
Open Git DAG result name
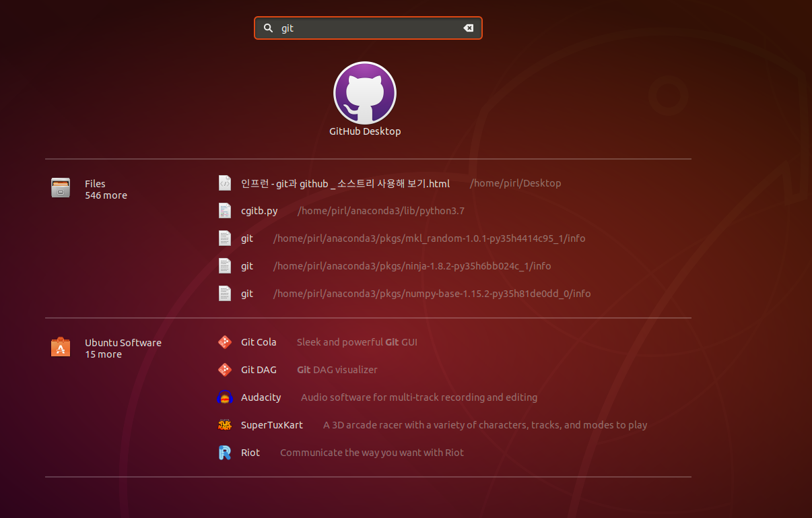(259, 370)
